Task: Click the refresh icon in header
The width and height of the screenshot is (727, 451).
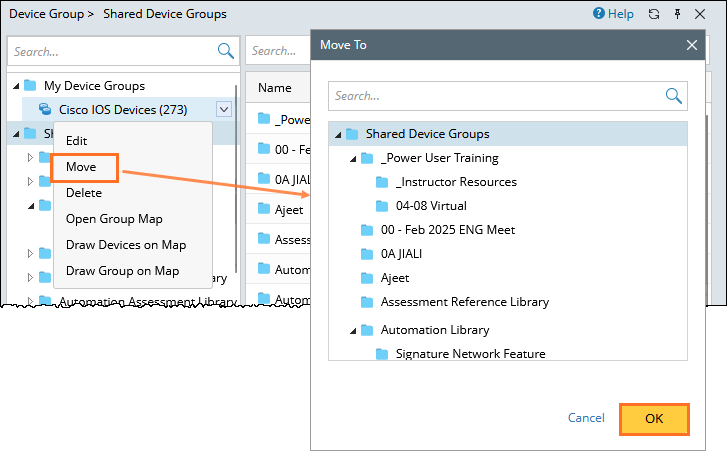Action: pyautogui.click(x=654, y=14)
